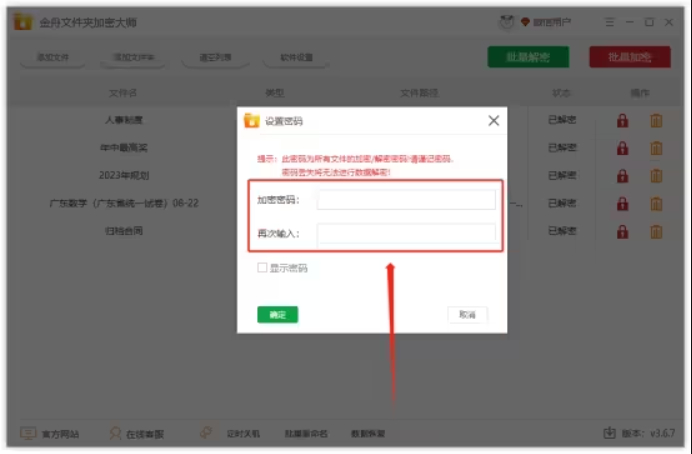Focus the 再次输入 password field
Viewport: 692px width, 454px height.
[406, 233]
